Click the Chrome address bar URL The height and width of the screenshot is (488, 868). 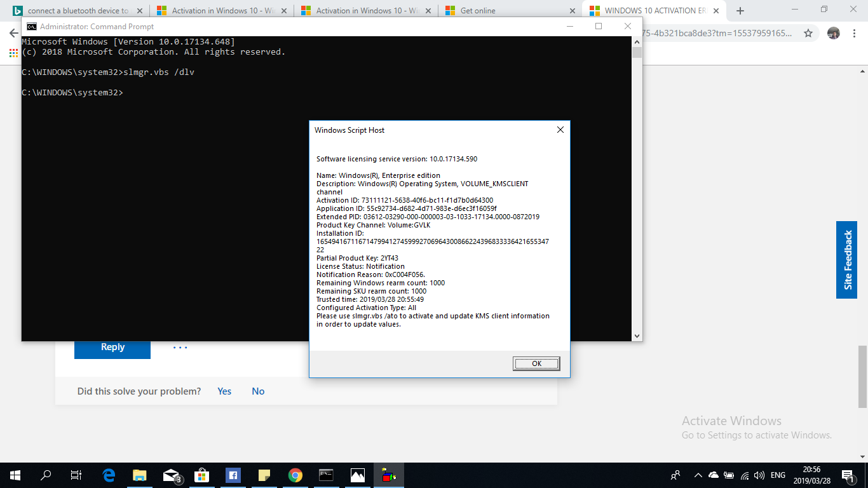[x=718, y=33]
